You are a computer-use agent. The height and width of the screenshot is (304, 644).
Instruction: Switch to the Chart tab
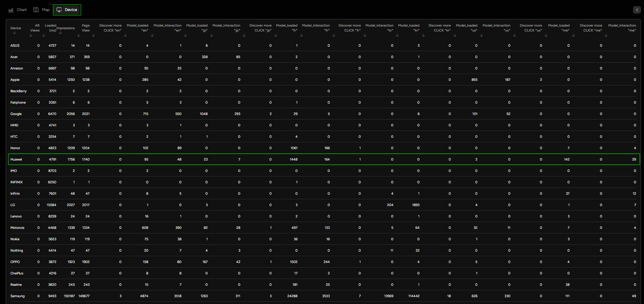click(17, 10)
